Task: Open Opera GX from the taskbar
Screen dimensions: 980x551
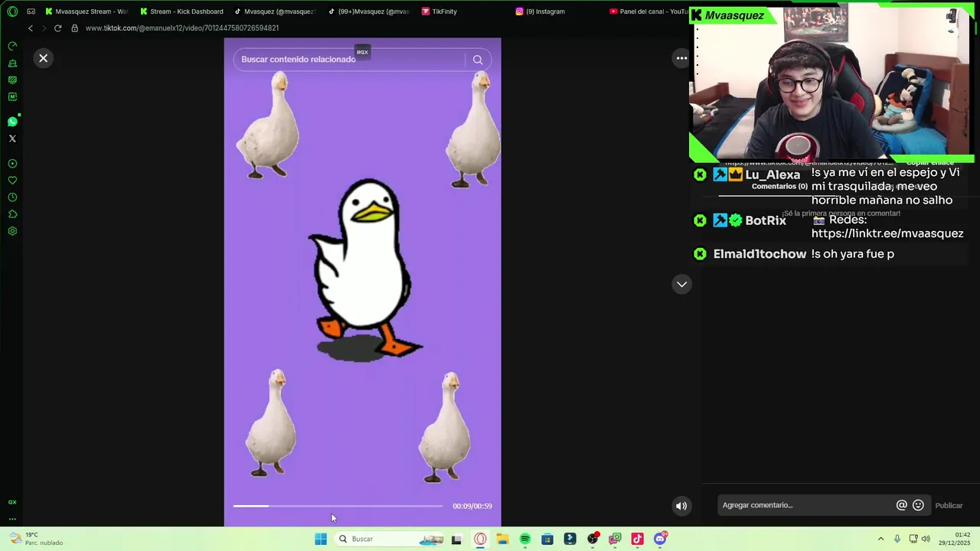Action: coord(480,539)
